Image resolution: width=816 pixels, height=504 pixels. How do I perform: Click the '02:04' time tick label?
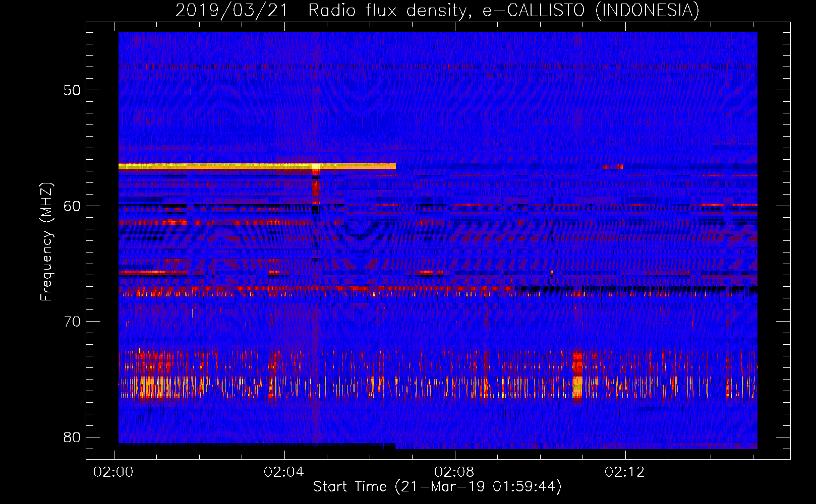(284, 472)
